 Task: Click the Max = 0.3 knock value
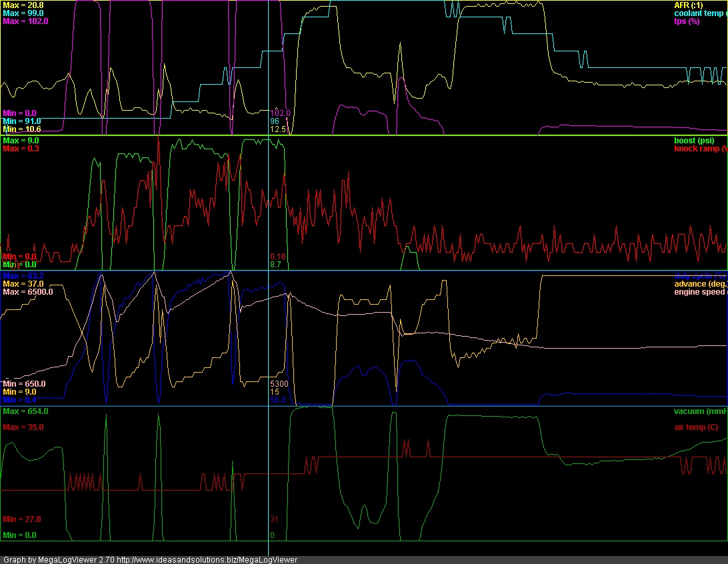coord(21,149)
